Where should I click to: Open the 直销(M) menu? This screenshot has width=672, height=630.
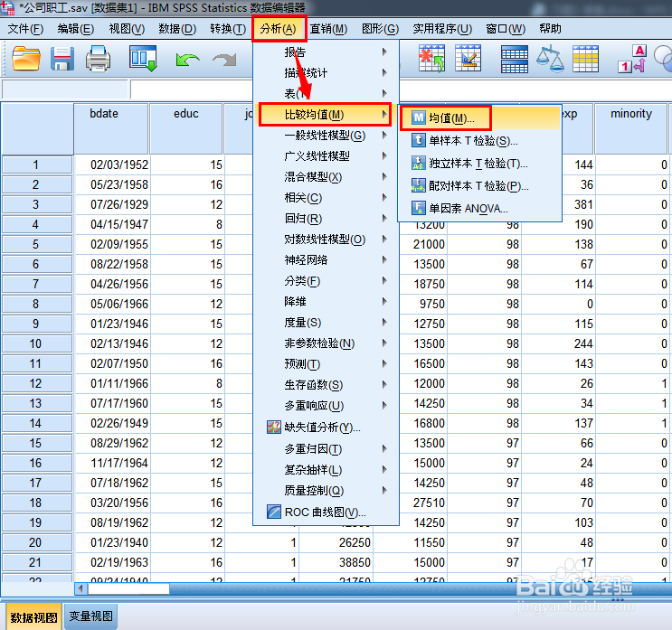[328, 29]
